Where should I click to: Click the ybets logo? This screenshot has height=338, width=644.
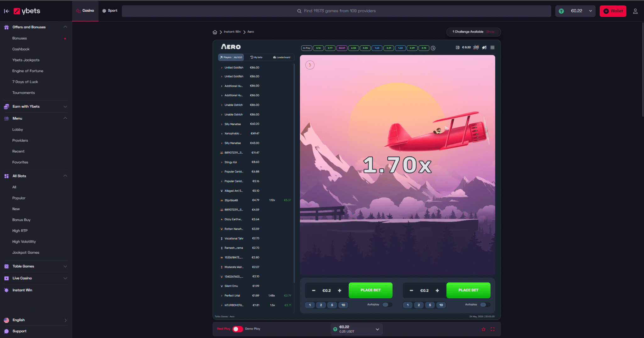[x=27, y=11]
